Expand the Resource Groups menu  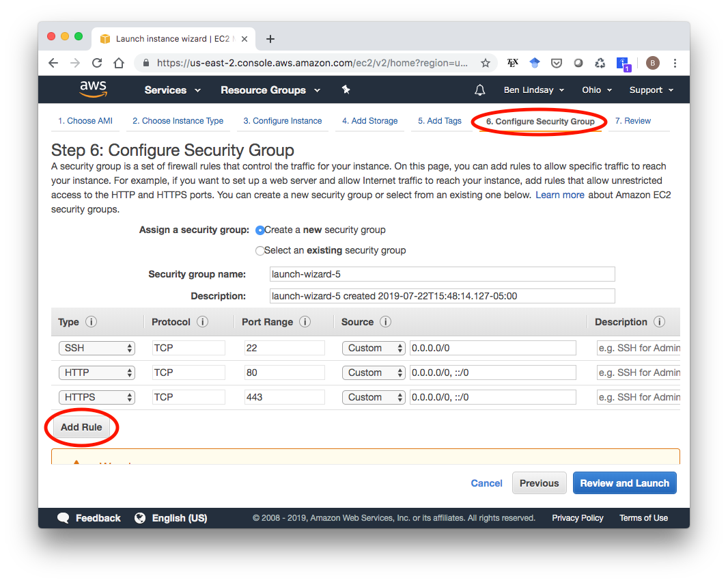click(x=270, y=90)
